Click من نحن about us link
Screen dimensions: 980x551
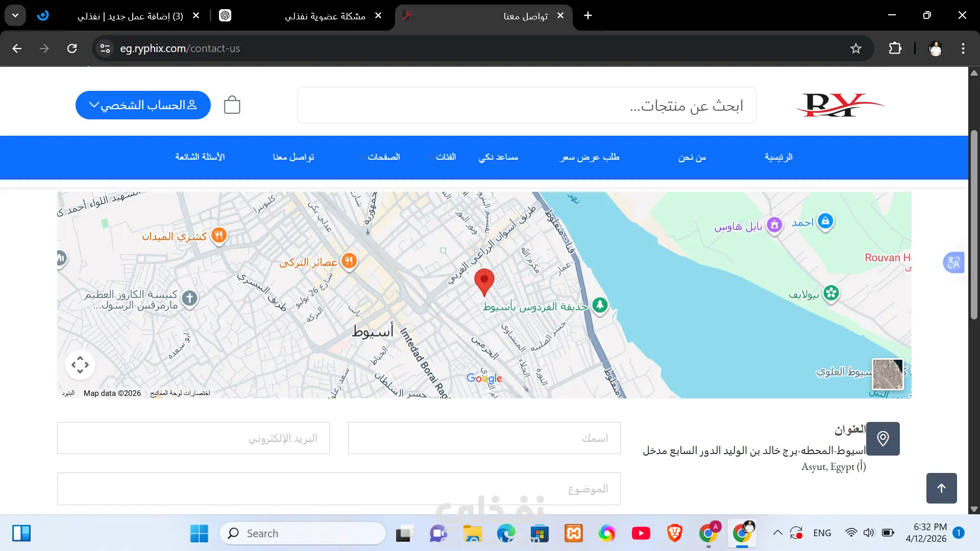point(692,157)
